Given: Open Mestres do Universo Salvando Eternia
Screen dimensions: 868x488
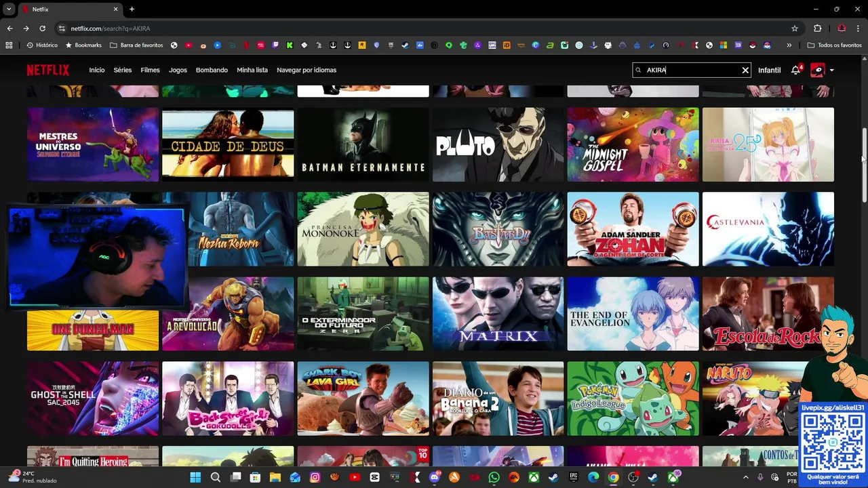Looking at the screenshot, I should coord(93,144).
